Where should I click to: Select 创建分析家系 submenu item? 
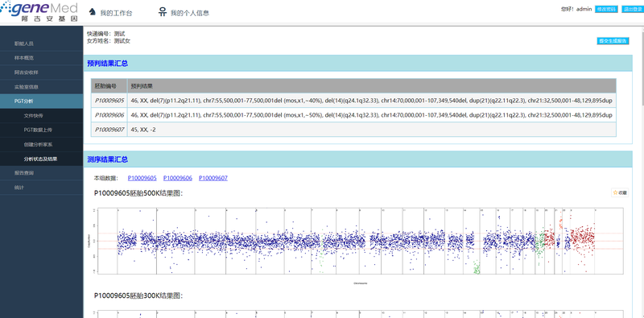42,144
